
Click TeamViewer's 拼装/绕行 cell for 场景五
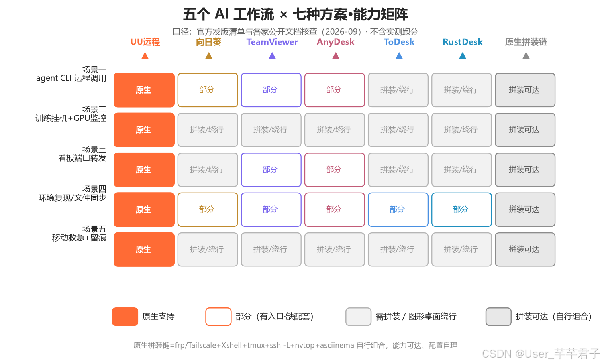tap(271, 250)
